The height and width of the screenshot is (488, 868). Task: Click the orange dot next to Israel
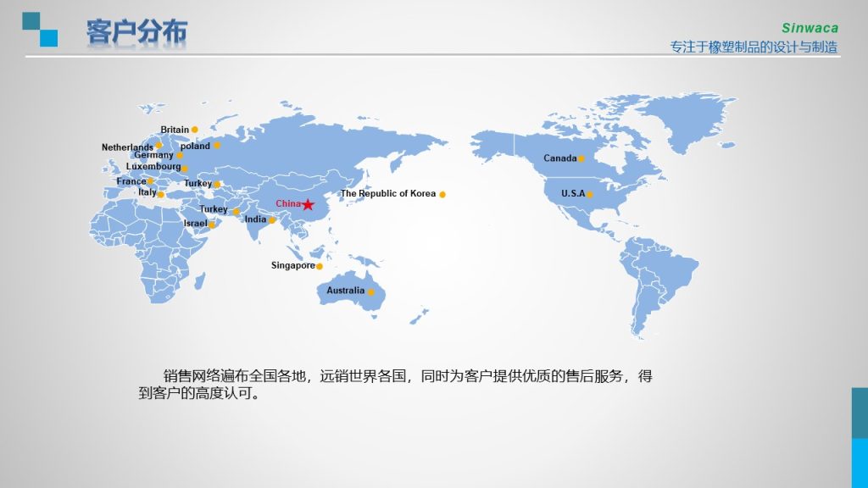211,225
